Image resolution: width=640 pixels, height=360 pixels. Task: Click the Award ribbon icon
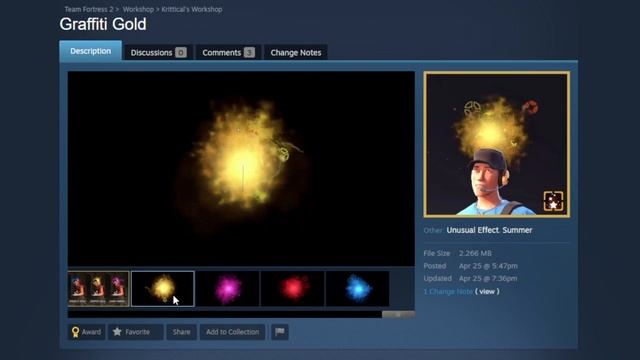(x=76, y=332)
